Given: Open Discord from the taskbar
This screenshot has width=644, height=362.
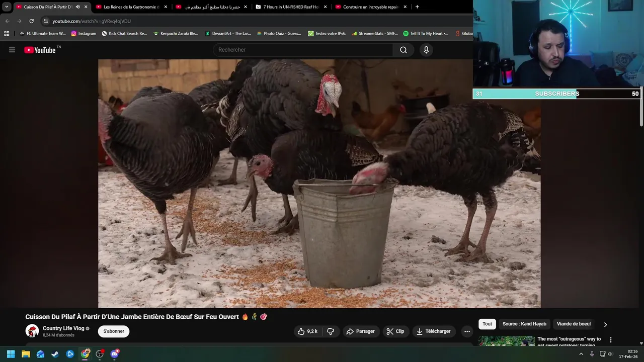Looking at the screenshot, I should [115, 354].
